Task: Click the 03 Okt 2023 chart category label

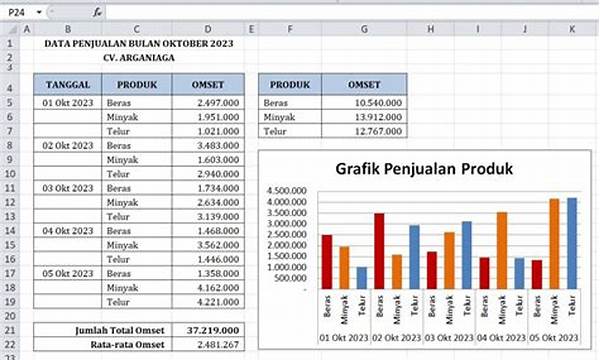Action: point(449,338)
